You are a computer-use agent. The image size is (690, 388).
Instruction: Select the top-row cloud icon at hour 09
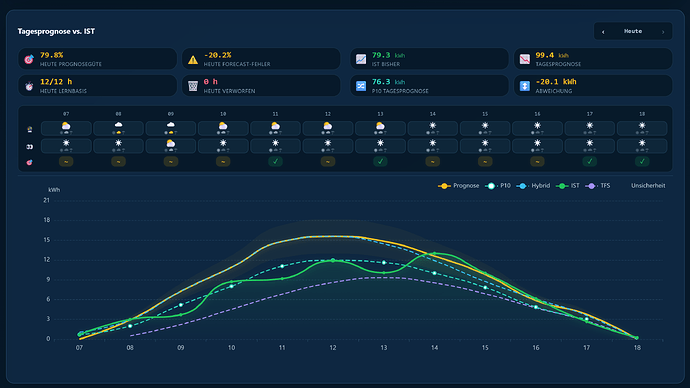click(x=171, y=125)
